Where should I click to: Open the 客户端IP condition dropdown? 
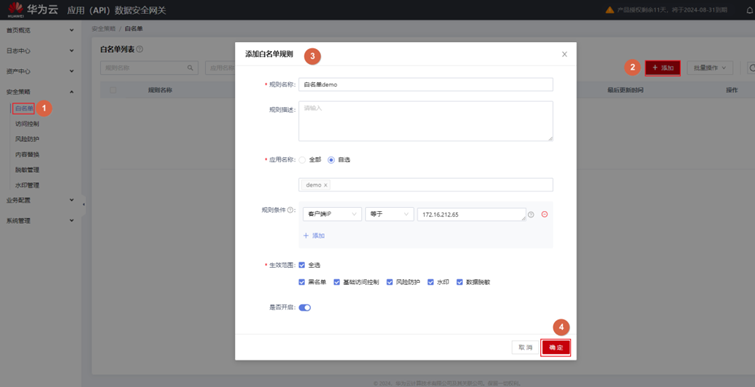tap(332, 214)
